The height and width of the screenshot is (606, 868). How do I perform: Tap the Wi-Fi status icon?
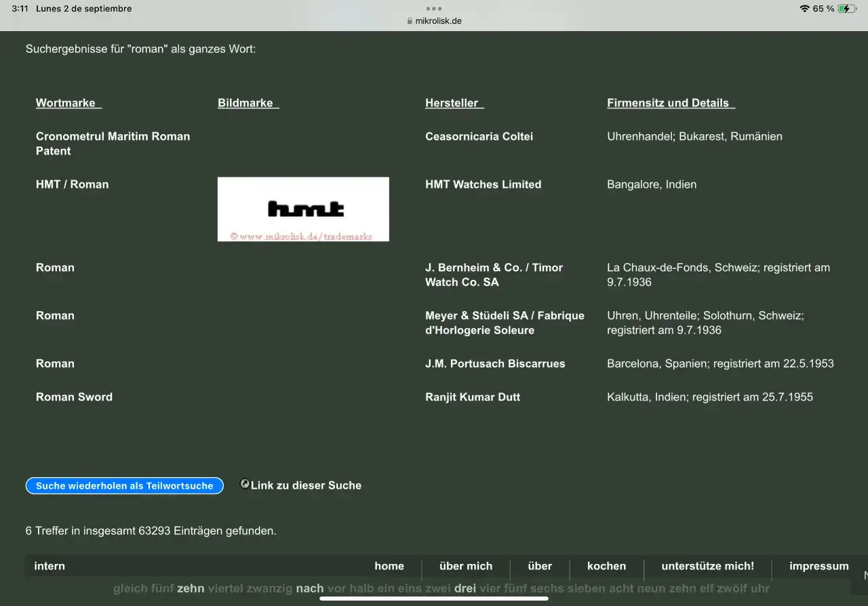[x=804, y=9]
